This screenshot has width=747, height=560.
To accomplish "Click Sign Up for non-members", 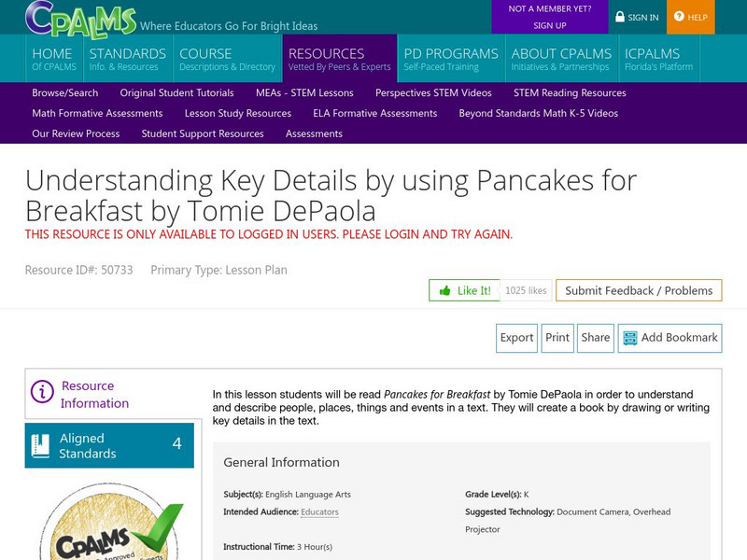I will point(549,25).
